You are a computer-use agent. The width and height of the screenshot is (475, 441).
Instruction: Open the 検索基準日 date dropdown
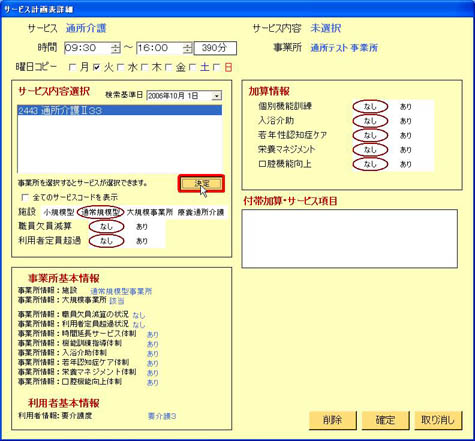pos(217,96)
